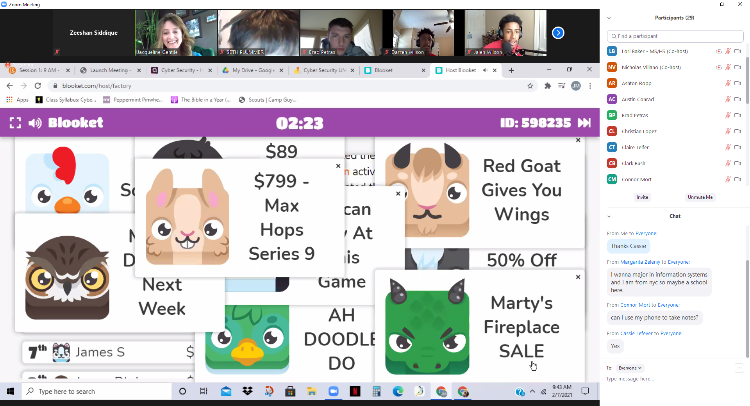Reload the Blooket page

point(37,86)
